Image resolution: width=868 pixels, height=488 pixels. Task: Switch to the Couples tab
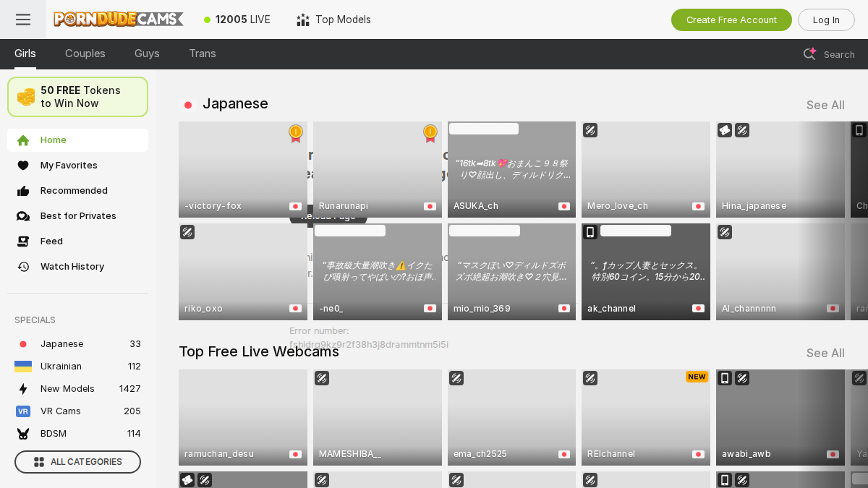pyautogui.click(x=85, y=53)
